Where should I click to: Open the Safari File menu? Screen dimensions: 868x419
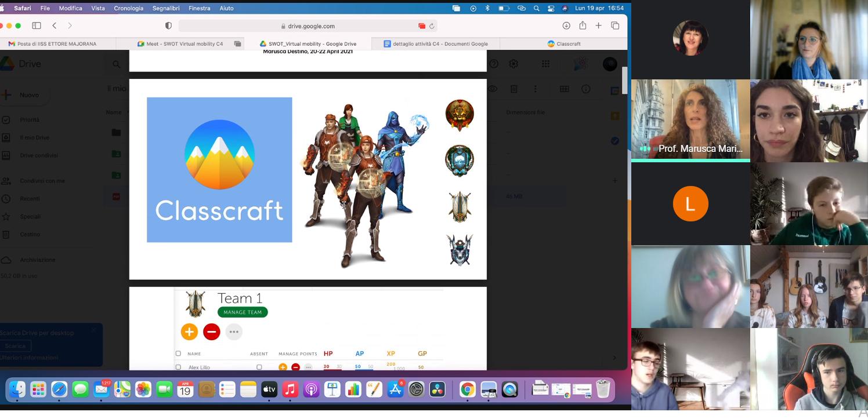(x=45, y=8)
